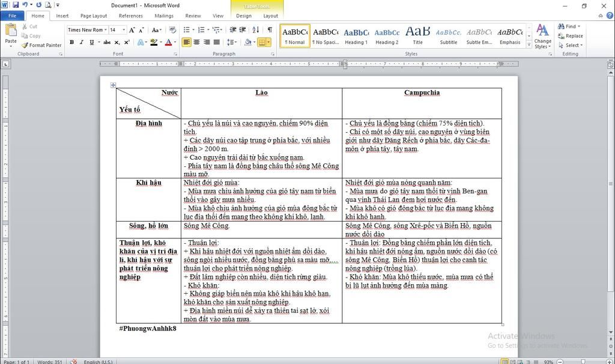Clear all formatting from selection
The height and width of the screenshot is (364, 615).
tap(172, 30)
